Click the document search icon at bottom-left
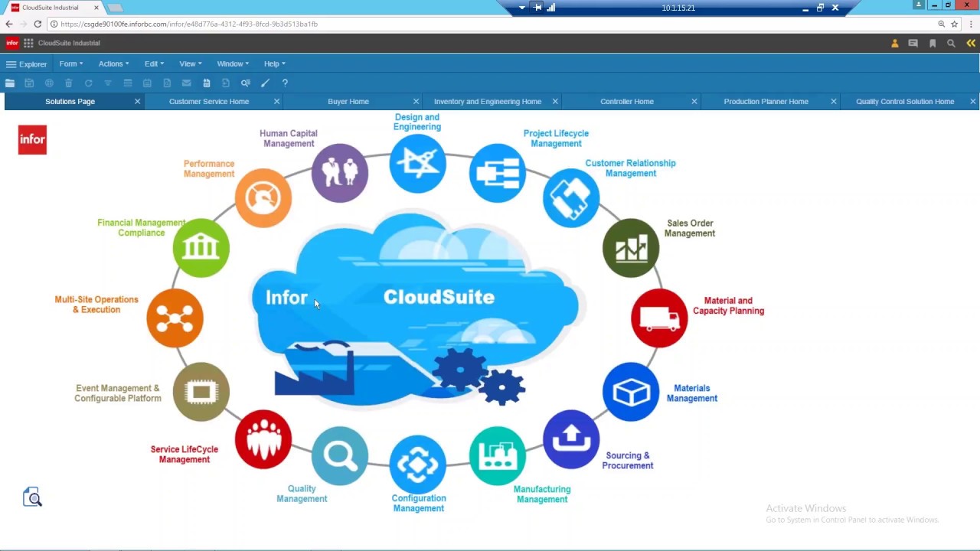Image resolution: width=980 pixels, height=551 pixels. tap(32, 497)
